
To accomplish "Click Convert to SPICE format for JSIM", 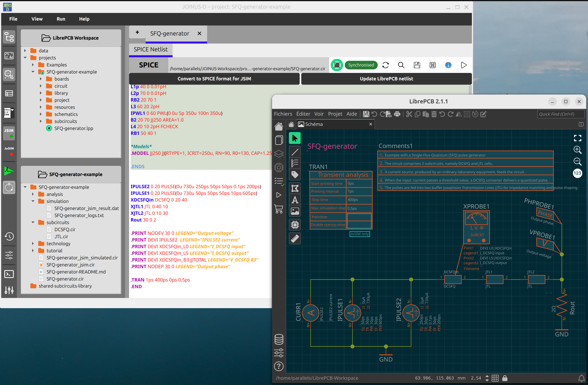I will tap(214, 79).
